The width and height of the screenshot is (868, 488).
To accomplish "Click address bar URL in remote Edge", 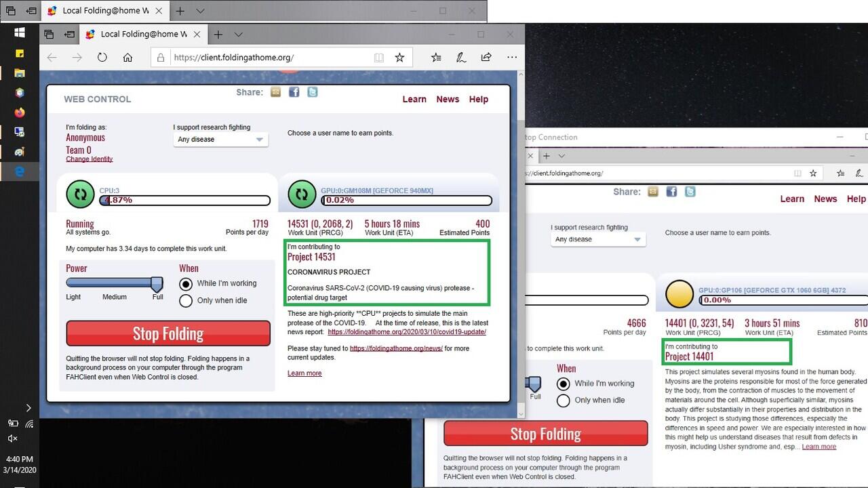I will point(563,173).
